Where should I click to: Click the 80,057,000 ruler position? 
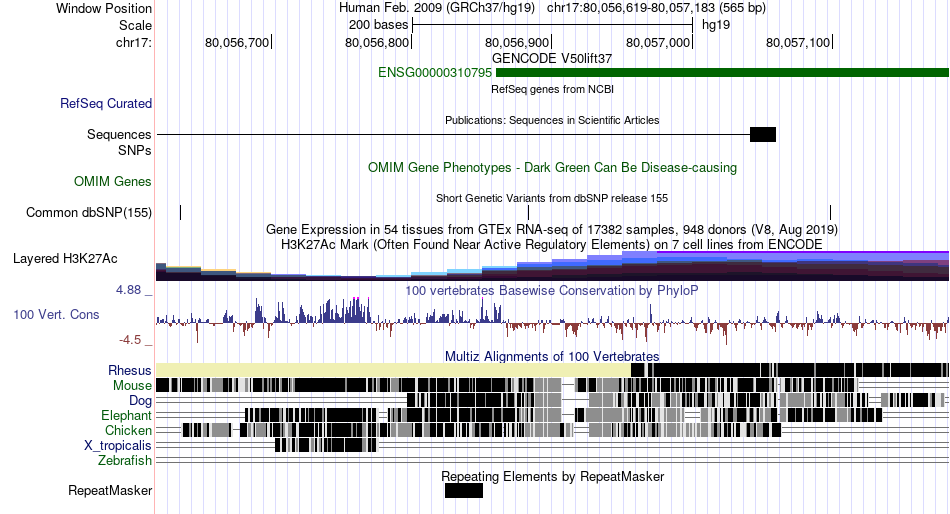point(659,42)
